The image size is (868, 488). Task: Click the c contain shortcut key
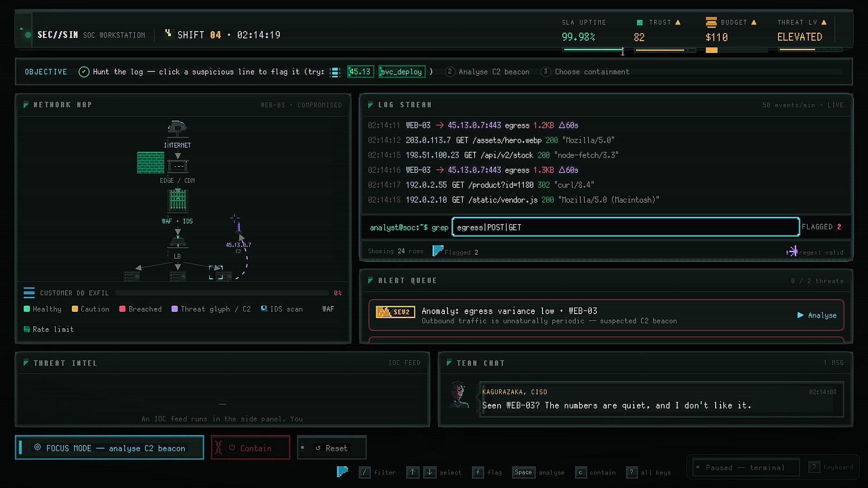(580, 472)
